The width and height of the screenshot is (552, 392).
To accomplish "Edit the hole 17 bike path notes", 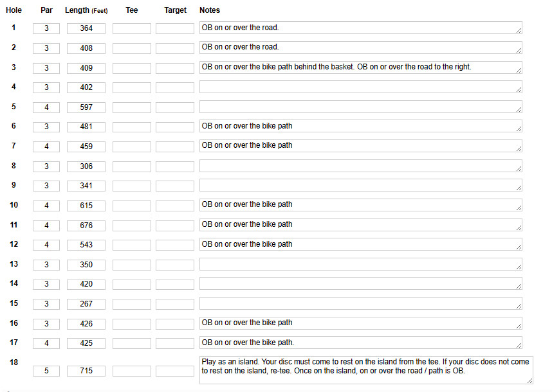I will [x=360, y=343].
